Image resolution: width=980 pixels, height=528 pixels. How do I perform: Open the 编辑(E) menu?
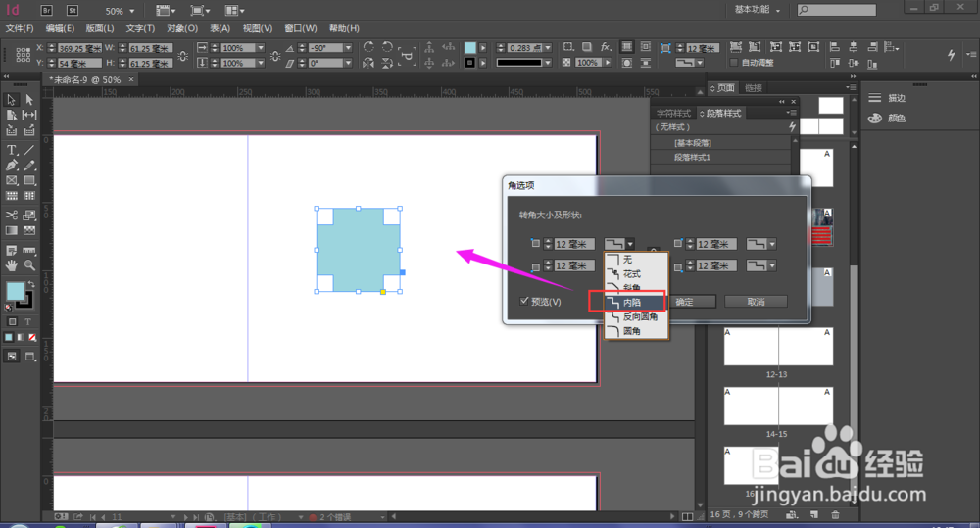[60, 28]
